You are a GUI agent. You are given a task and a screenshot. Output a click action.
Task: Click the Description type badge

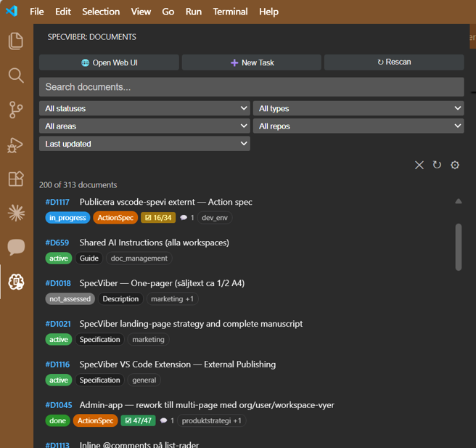[x=120, y=299]
